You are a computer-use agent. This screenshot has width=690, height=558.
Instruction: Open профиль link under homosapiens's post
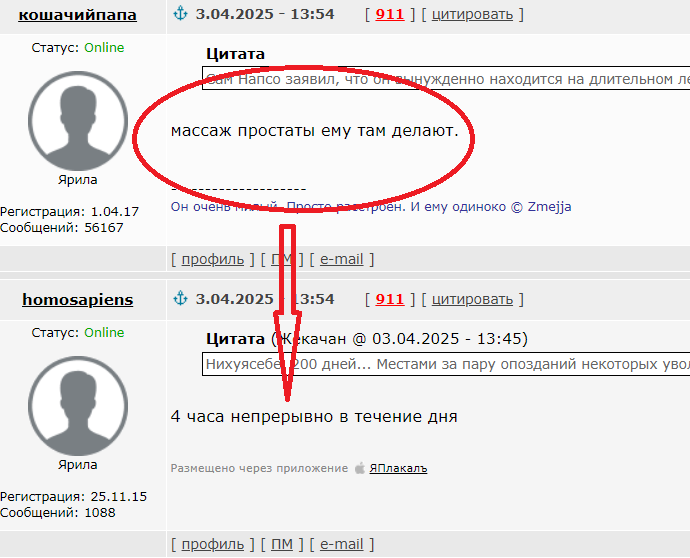213,544
